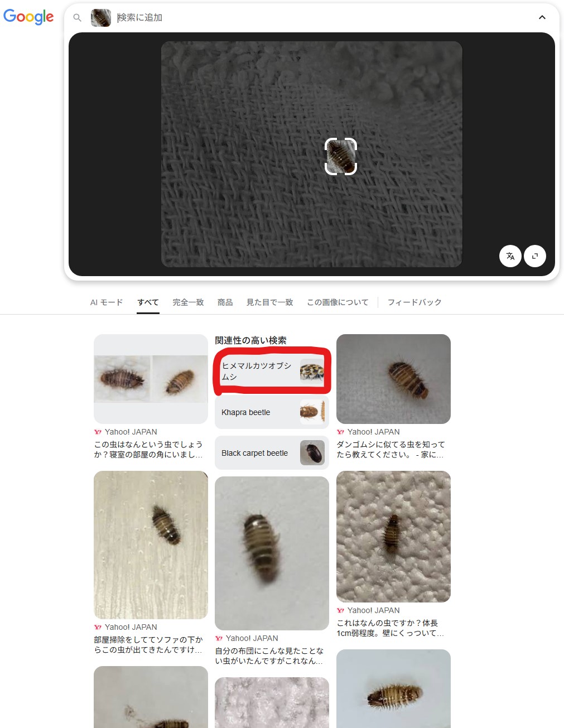Viewport: 564px width, 728px height.
Task: Click the フィードバック link
Action: [x=414, y=302]
